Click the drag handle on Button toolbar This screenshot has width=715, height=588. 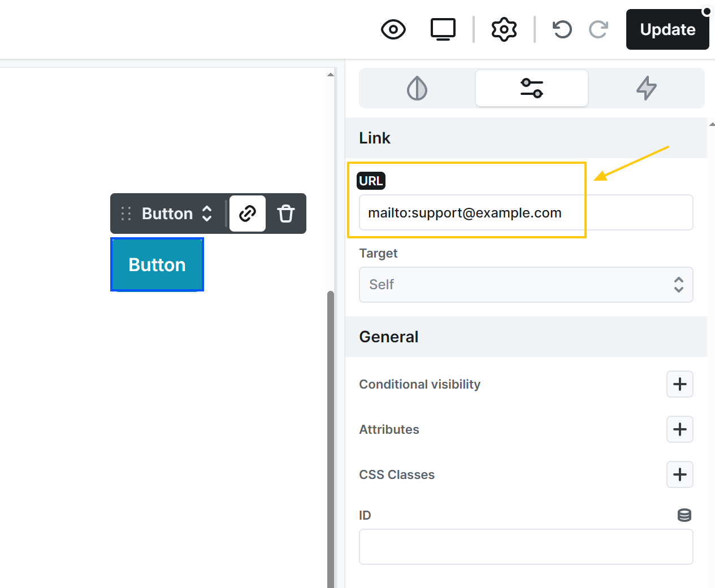(126, 214)
